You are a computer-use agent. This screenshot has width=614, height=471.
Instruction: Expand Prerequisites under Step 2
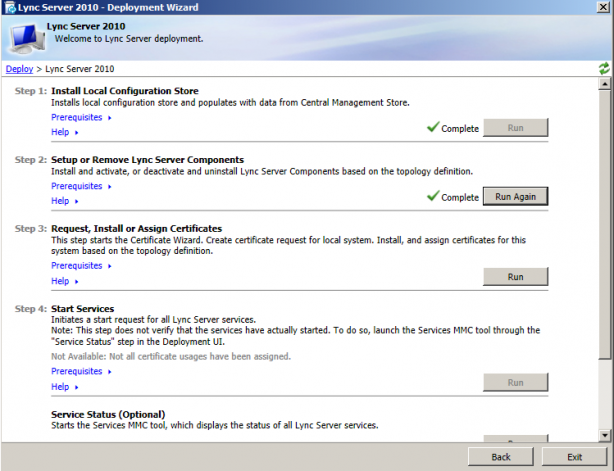coord(81,186)
